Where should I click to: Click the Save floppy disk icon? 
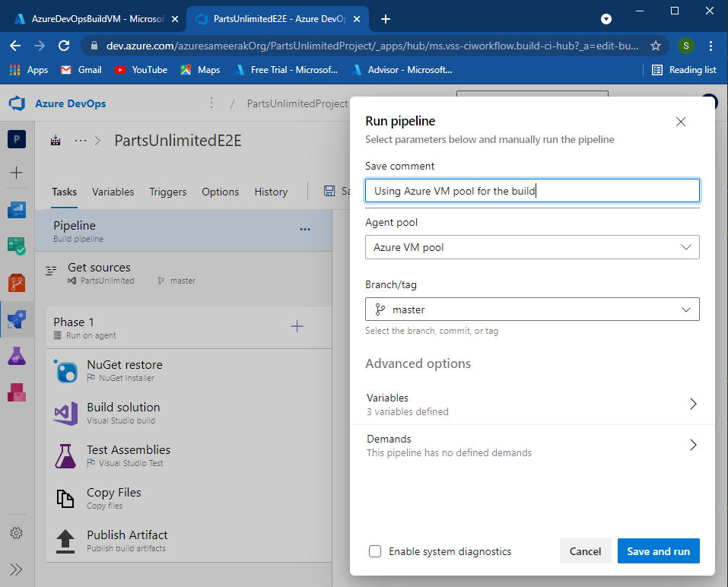329,191
